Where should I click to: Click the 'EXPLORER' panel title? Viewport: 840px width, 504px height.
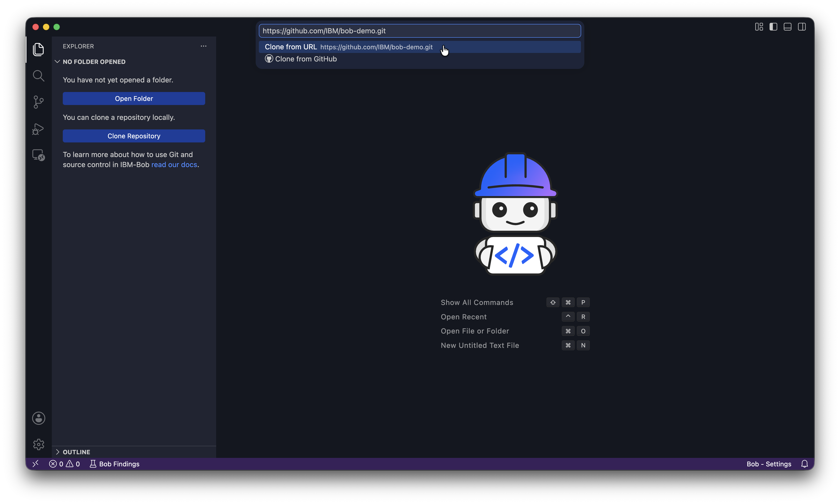pyautogui.click(x=78, y=46)
